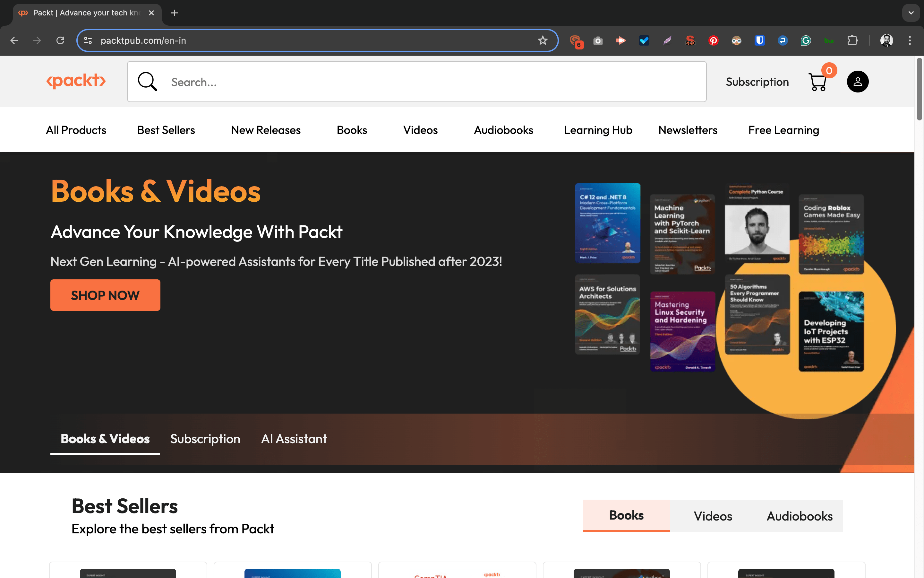Open the new tab plus button
The width and height of the screenshot is (924, 578).
tap(175, 13)
